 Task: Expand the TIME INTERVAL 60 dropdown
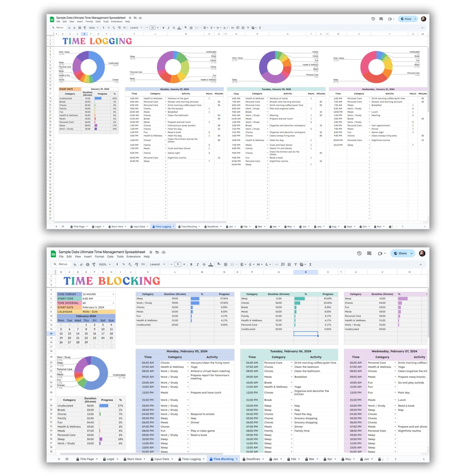pos(99,303)
